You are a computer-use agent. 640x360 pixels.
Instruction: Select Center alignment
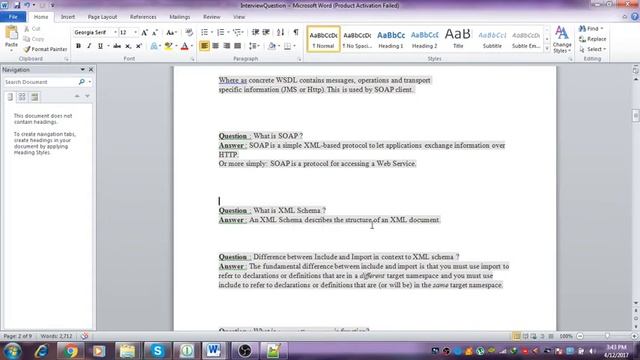pyautogui.click(x=216, y=46)
